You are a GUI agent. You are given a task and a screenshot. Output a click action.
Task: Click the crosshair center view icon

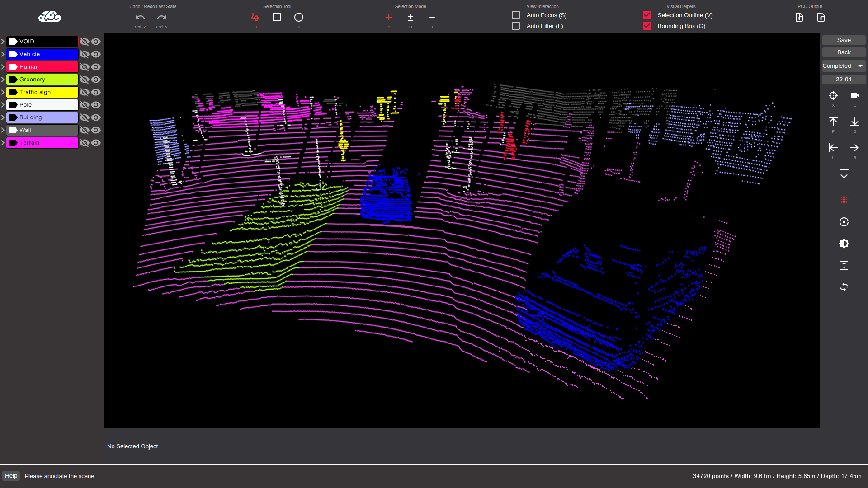pos(833,95)
